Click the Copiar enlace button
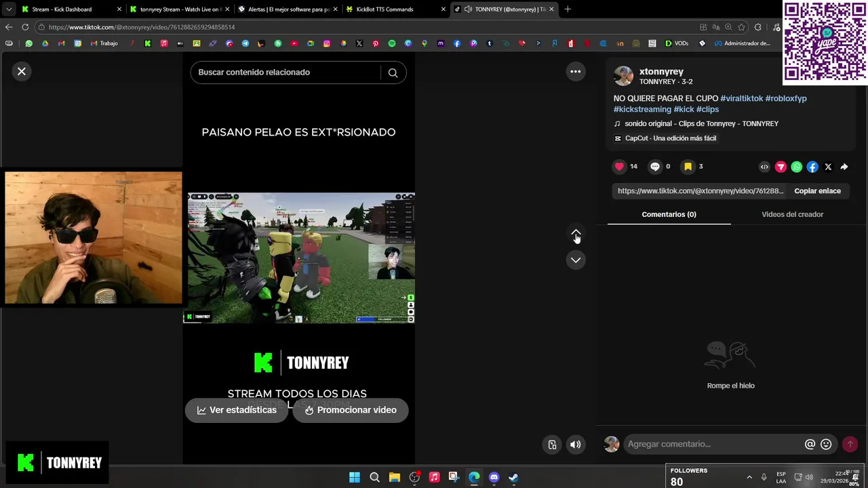This screenshot has width=868, height=488. 817,191
